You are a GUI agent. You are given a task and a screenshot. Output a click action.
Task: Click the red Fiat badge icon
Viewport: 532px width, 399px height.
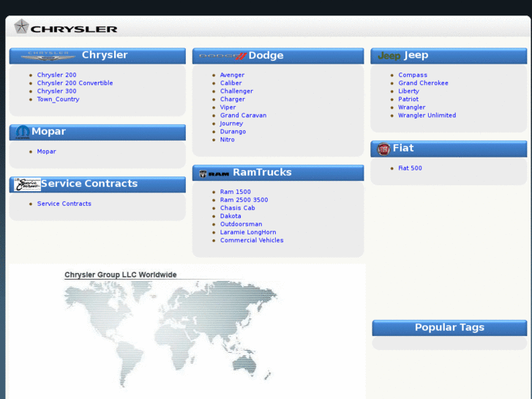pos(383,149)
